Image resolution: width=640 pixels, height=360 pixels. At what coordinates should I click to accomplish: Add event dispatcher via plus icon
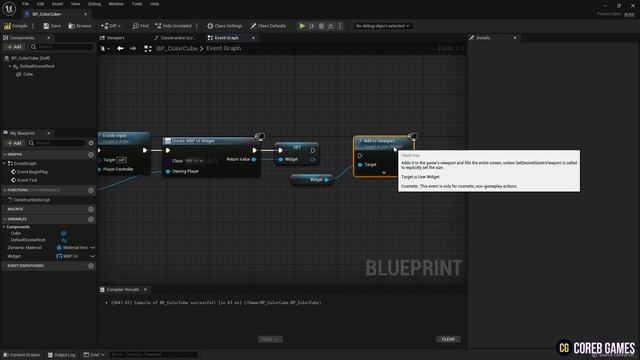pos(91,266)
